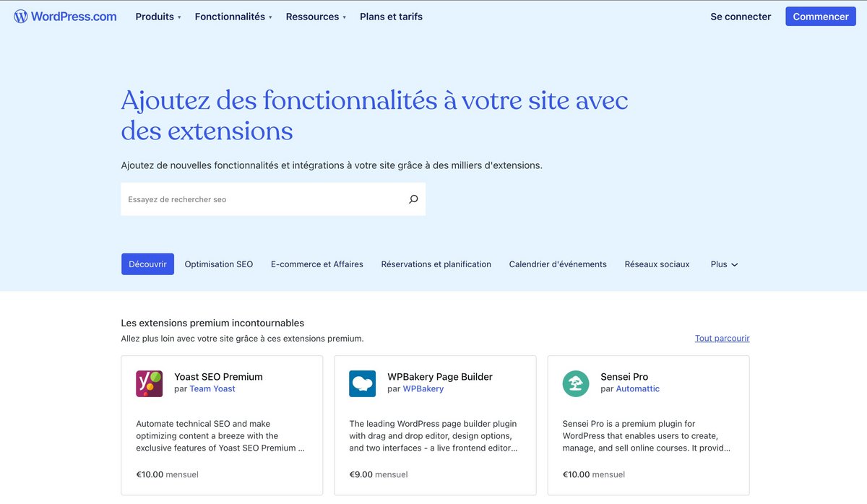Select the Découvrir tab
867x504 pixels.
click(x=147, y=264)
